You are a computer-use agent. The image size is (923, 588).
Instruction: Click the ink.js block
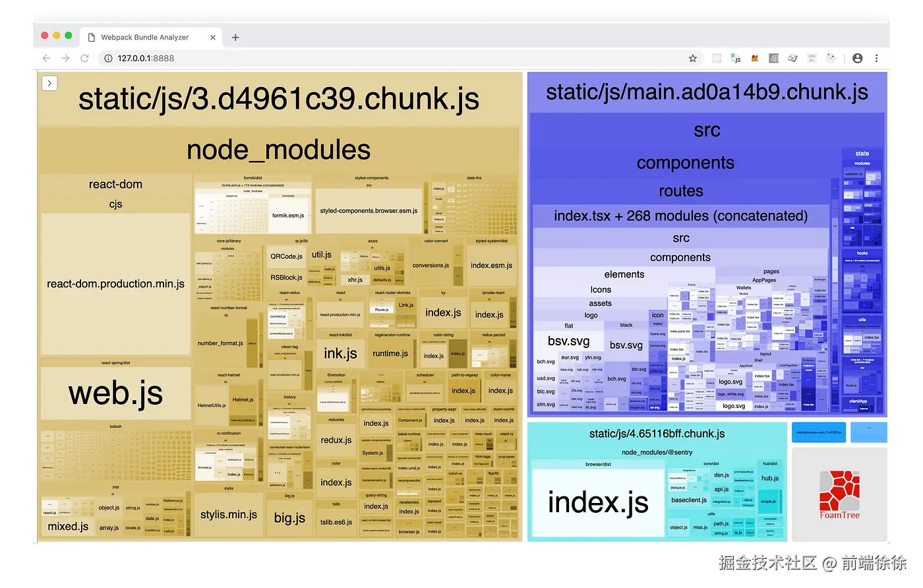[x=340, y=354]
